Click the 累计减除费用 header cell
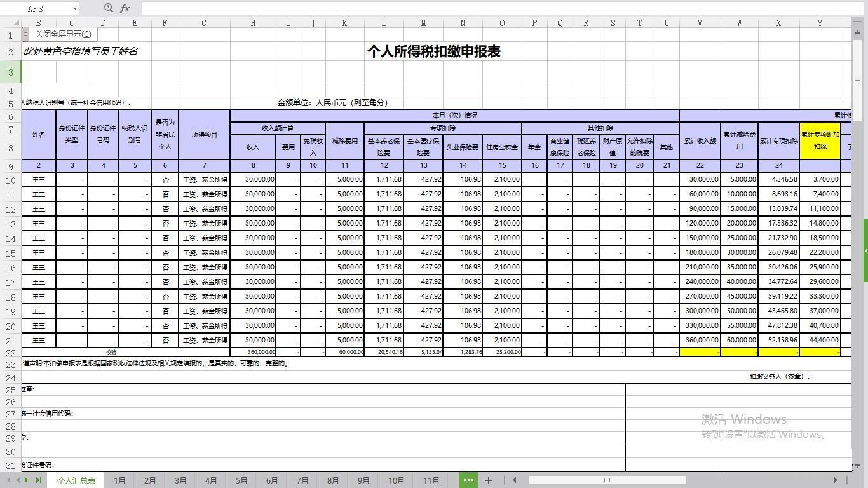Image resolution: width=868 pixels, height=488 pixels. pos(739,140)
